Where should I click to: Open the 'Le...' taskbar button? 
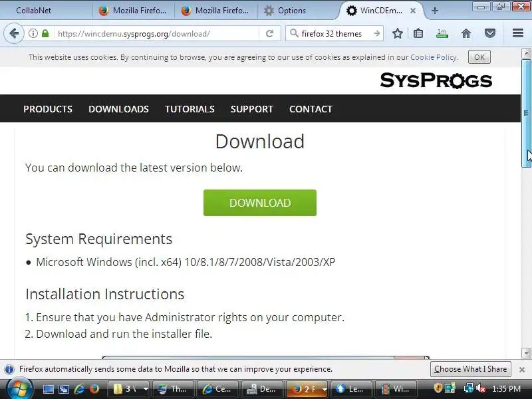tap(351, 389)
